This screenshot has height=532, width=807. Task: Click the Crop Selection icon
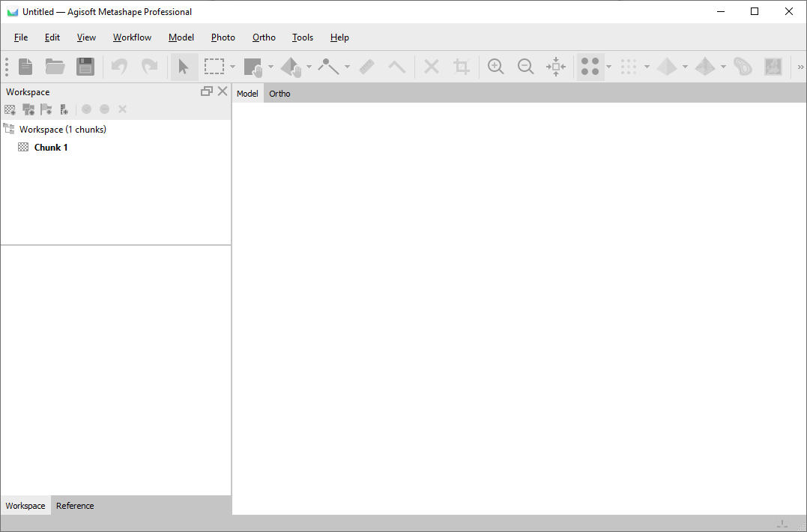[461, 67]
